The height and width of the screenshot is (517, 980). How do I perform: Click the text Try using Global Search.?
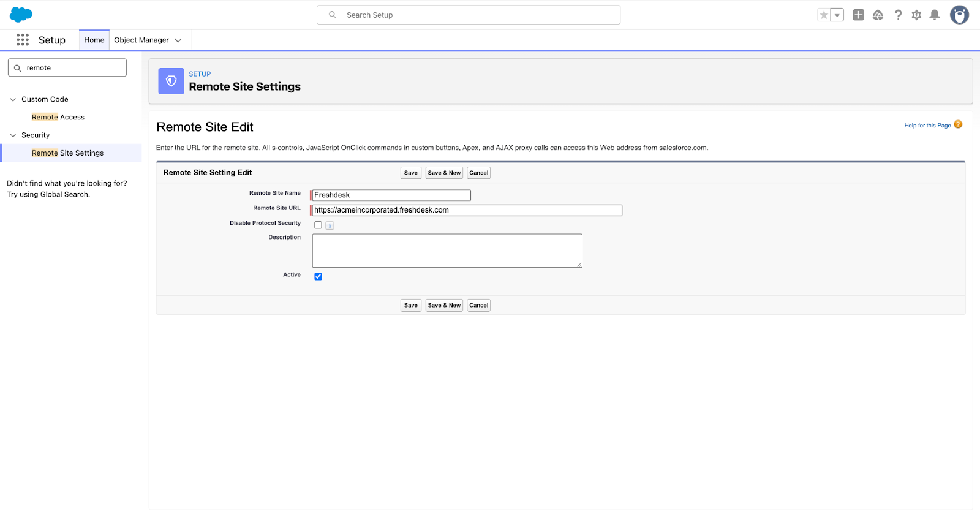(48, 194)
